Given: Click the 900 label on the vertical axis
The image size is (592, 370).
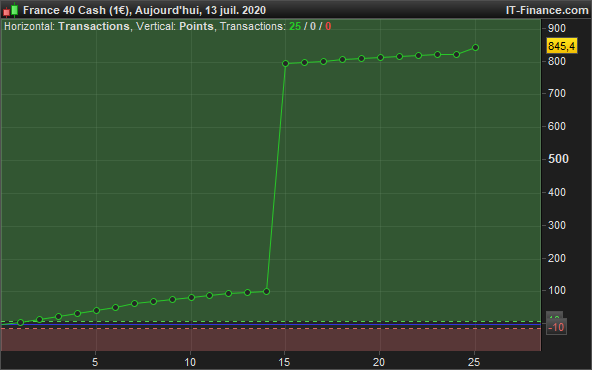Looking at the screenshot, I should click(x=557, y=28).
